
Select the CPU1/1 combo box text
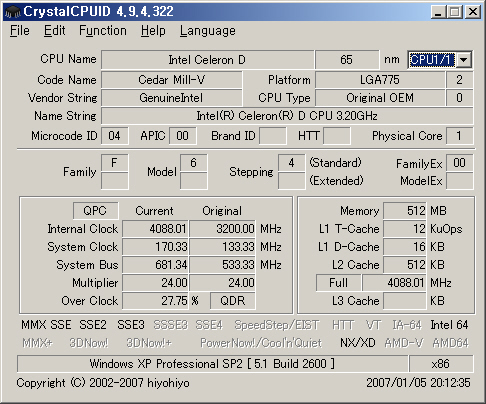(x=432, y=60)
